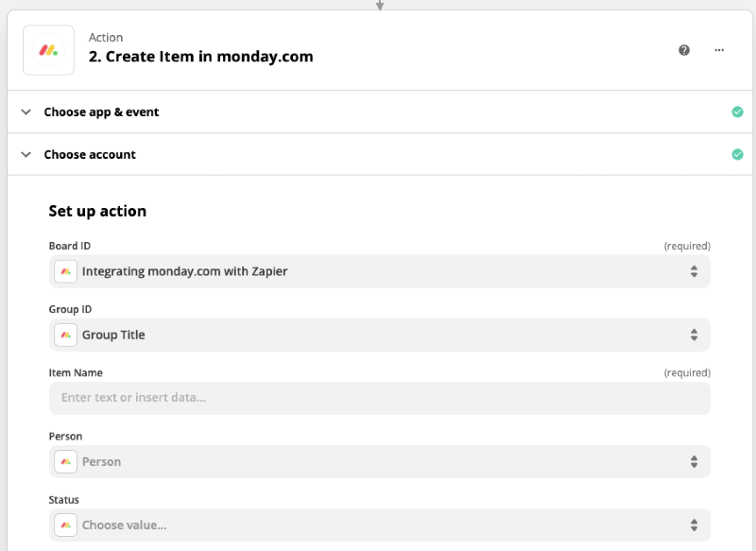Click the monday.com icon in the Status field
The image size is (756, 551).
click(x=65, y=525)
